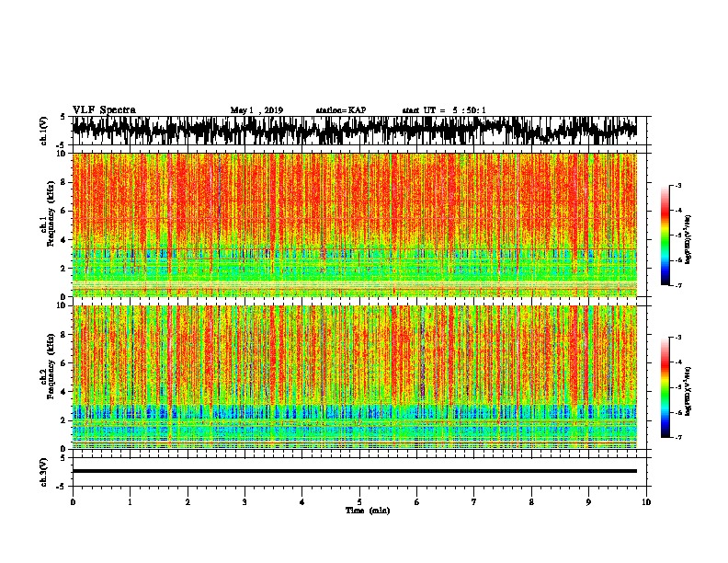Click the ch.2 frequency axis "6" tick label
The image size is (728, 563).
(x=64, y=363)
